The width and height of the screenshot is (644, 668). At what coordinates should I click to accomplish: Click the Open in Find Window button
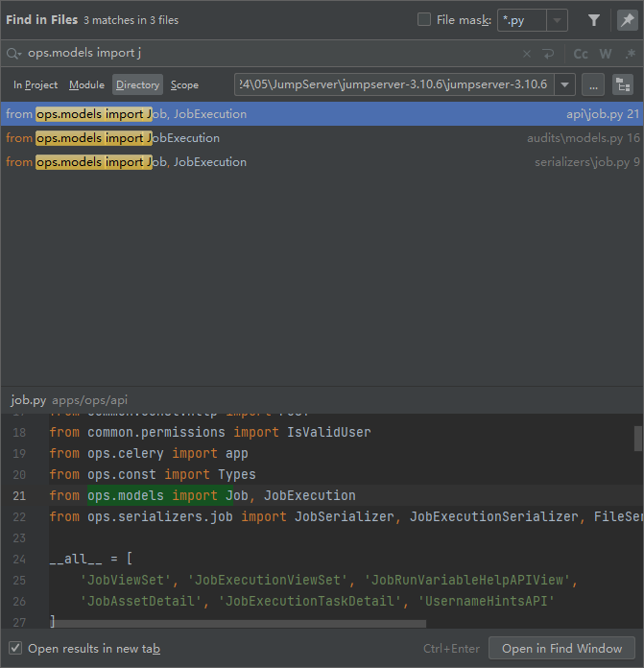561,648
